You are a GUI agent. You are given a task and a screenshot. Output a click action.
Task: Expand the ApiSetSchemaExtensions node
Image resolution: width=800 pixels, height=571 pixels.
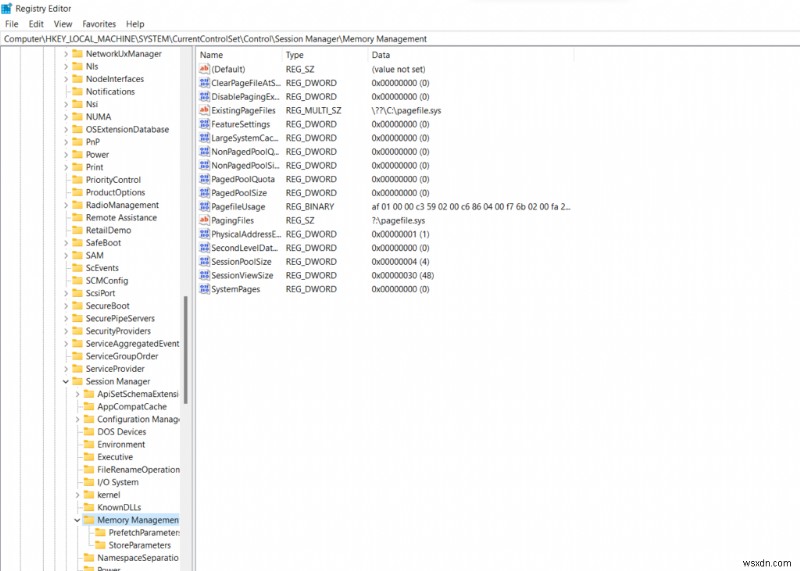coord(77,394)
